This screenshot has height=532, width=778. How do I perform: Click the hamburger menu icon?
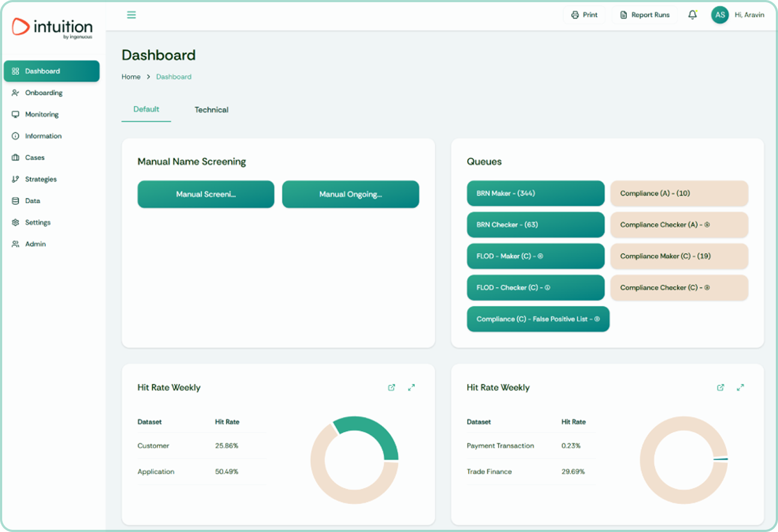(x=131, y=15)
